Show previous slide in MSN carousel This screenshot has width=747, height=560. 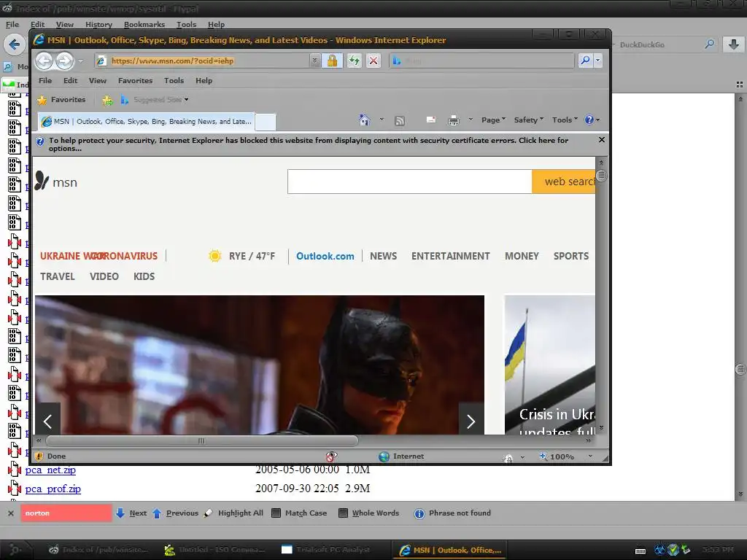(47, 421)
